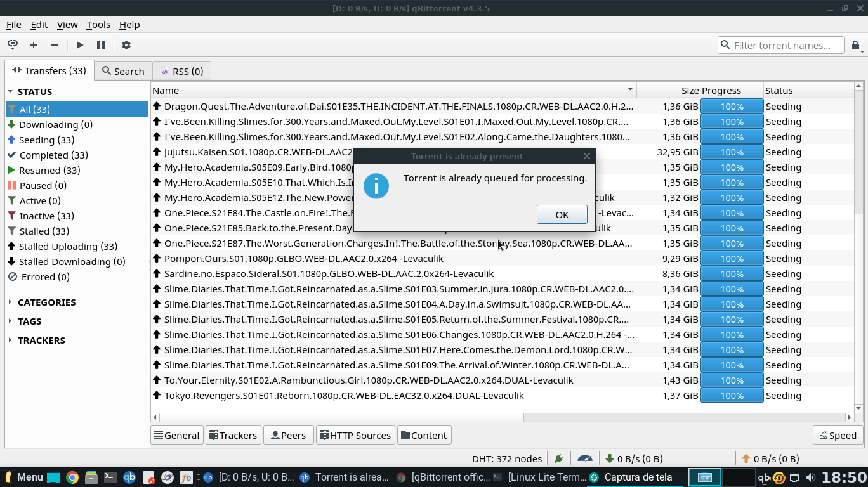868x487 pixels.
Task: Select the Inactive (33) filter
Action: tap(77, 216)
